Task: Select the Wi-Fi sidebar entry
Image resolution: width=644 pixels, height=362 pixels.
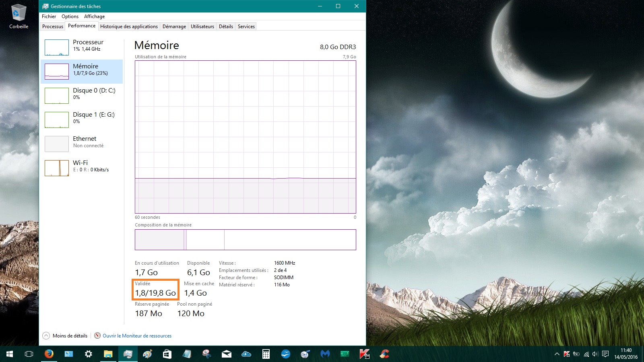Action: click(82, 168)
